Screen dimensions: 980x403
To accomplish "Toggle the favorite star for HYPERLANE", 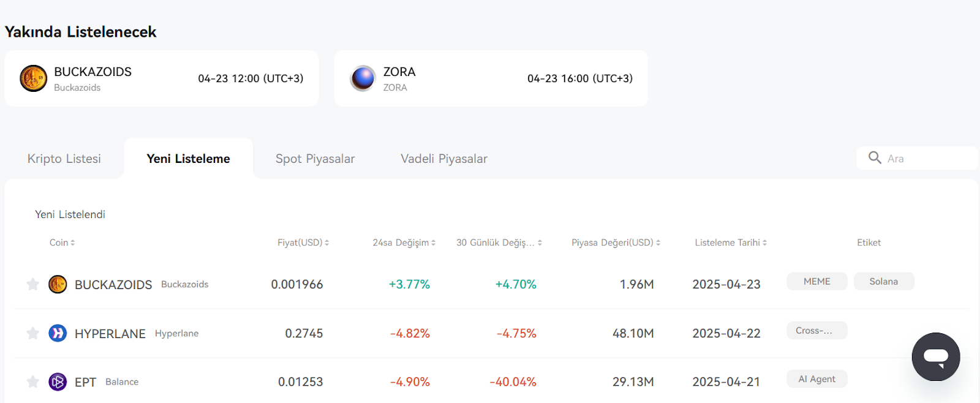I will pyautogui.click(x=33, y=333).
